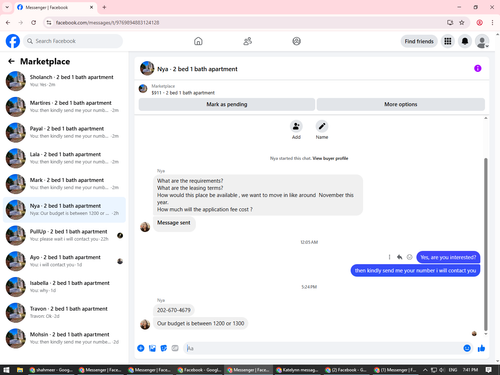Reload the page in browser

33,22
